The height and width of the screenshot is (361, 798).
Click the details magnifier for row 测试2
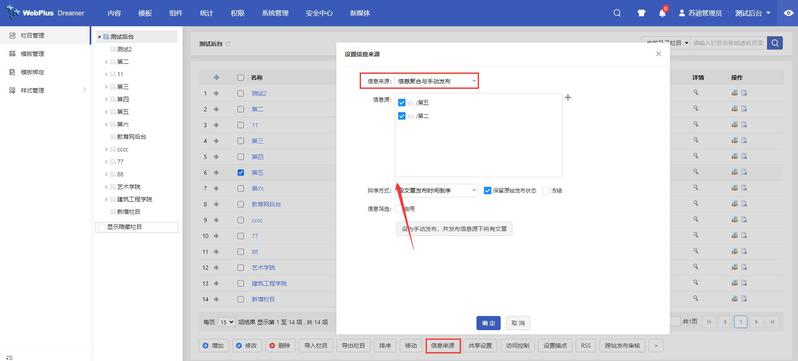tap(695, 93)
